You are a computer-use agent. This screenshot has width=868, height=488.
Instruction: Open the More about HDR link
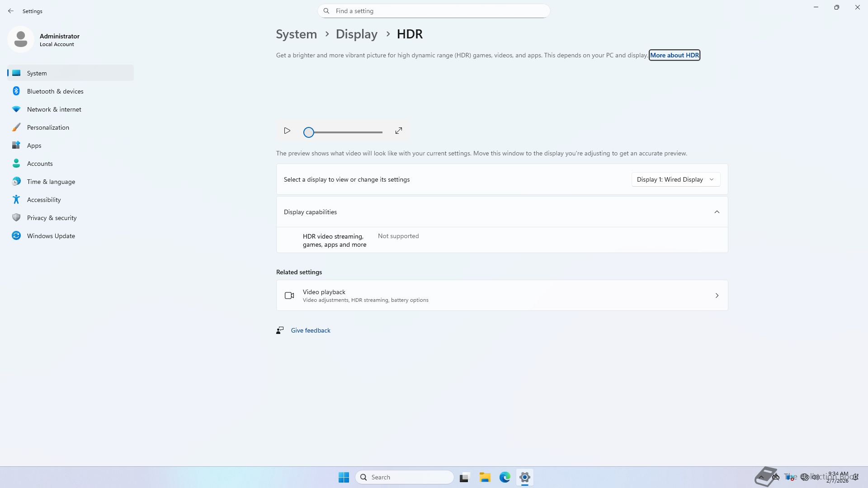(674, 55)
